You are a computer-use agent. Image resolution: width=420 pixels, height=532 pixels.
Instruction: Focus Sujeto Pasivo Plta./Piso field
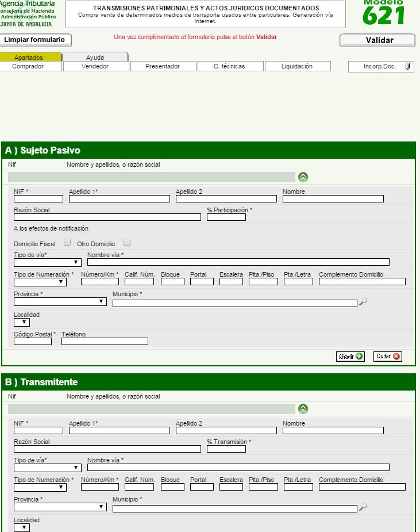coord(263,282)
